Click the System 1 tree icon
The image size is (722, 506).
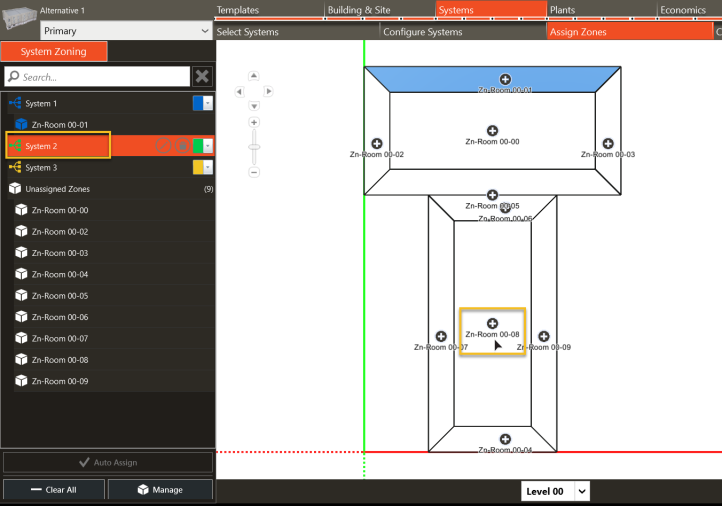[15, 103]
